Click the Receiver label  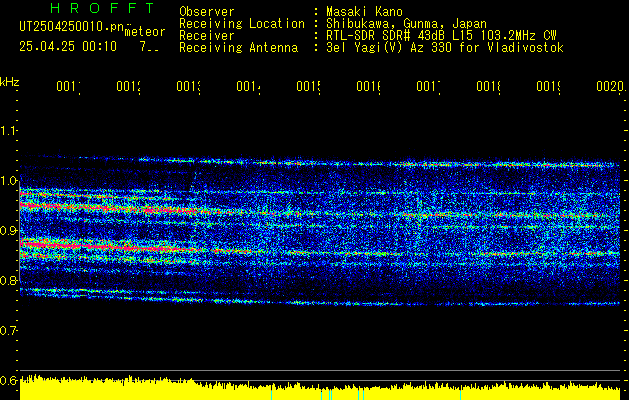coord(207,36)
